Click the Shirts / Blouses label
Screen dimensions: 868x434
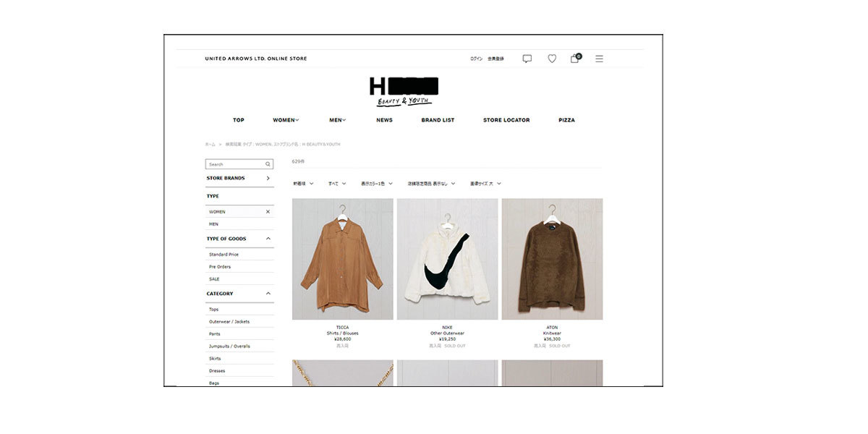pos(343,333)
